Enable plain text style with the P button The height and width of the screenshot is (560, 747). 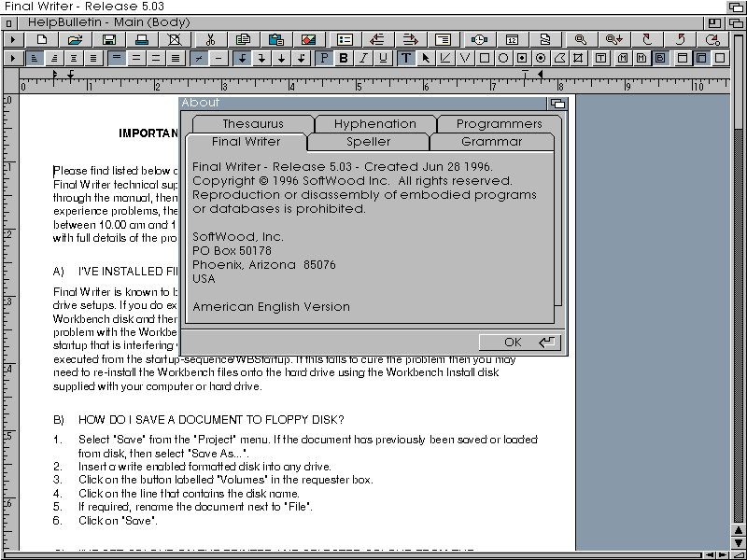coord(324,58)
